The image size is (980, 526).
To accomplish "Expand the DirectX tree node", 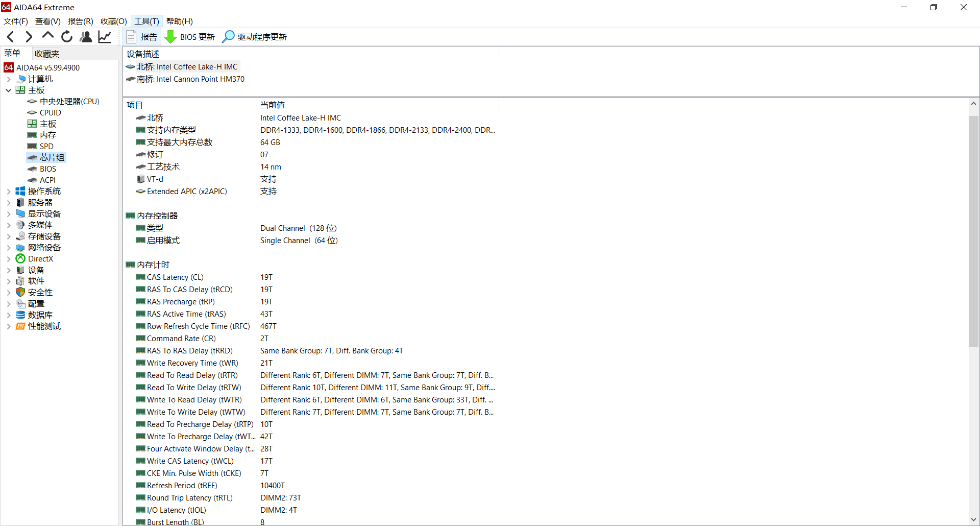I will 8,259.
